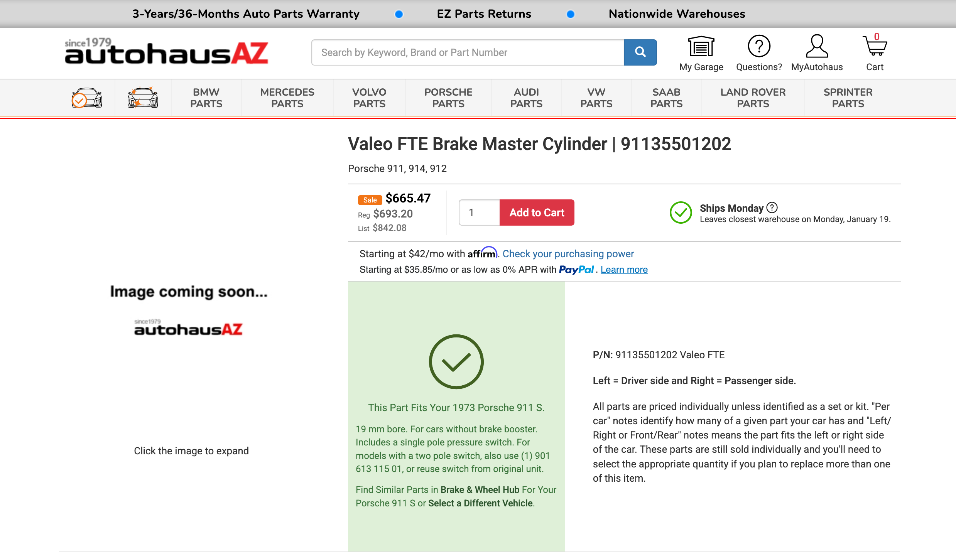The image size is (956, 560).
Task: Click the Add to Cart button
Action: [x=537, y=213]
